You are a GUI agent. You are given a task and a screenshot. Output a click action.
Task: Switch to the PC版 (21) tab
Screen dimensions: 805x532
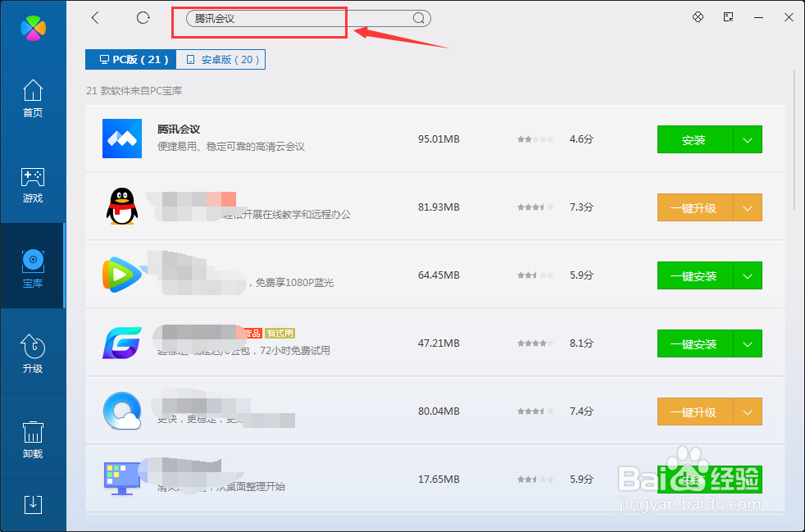pos(131,60)
